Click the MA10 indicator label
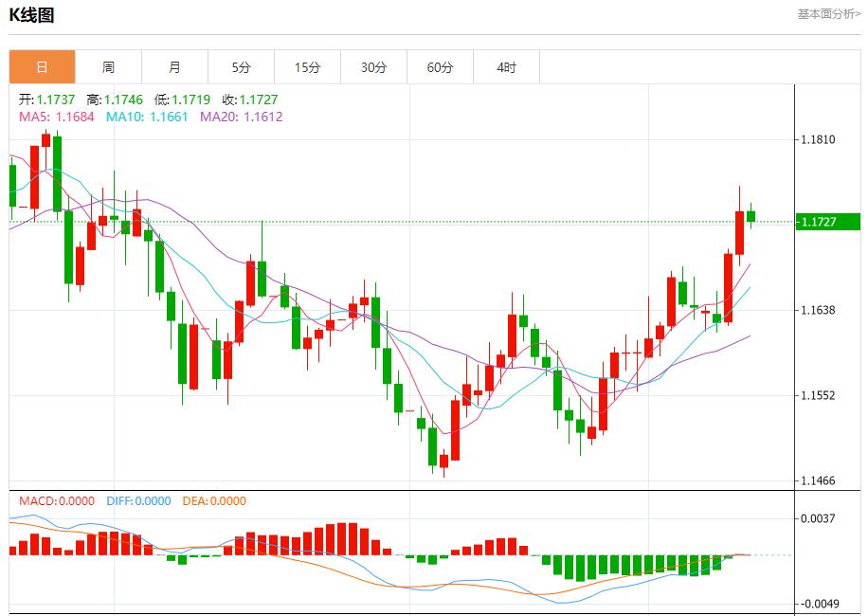Viewport: 868px width, 616px height. tap(147, 117)
